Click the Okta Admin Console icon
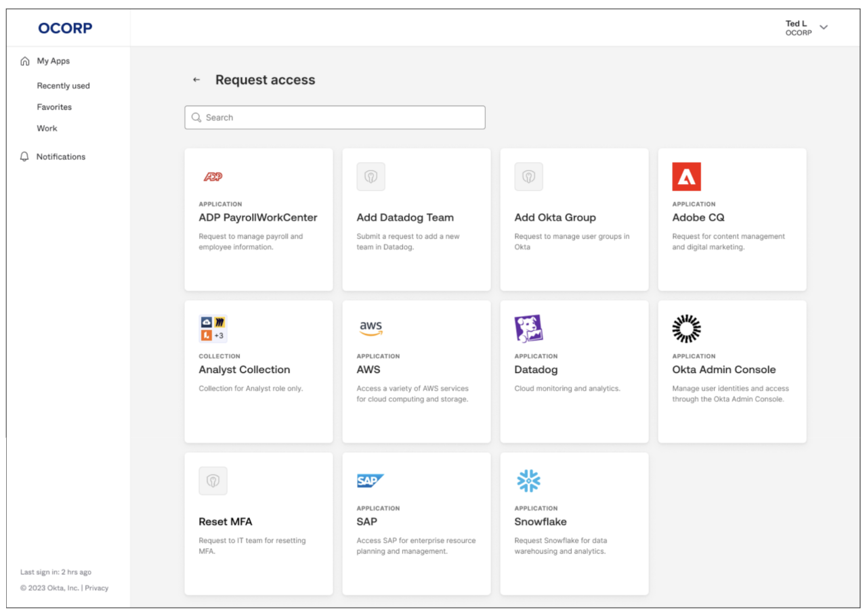This screenshot has height=616, width=867. (x=687, y=328)
